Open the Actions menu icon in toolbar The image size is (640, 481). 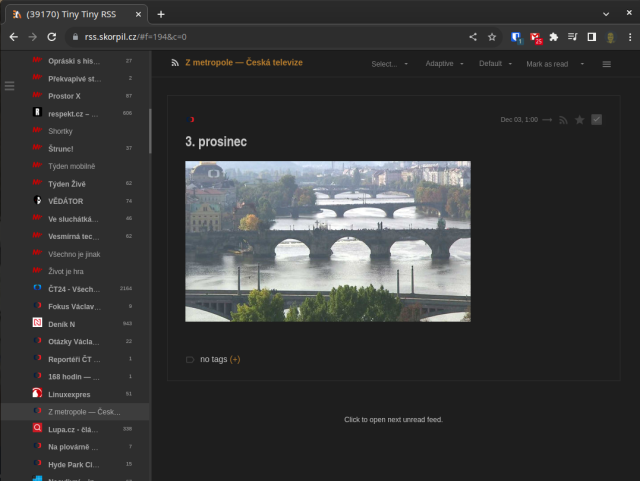tap(606, 64)
